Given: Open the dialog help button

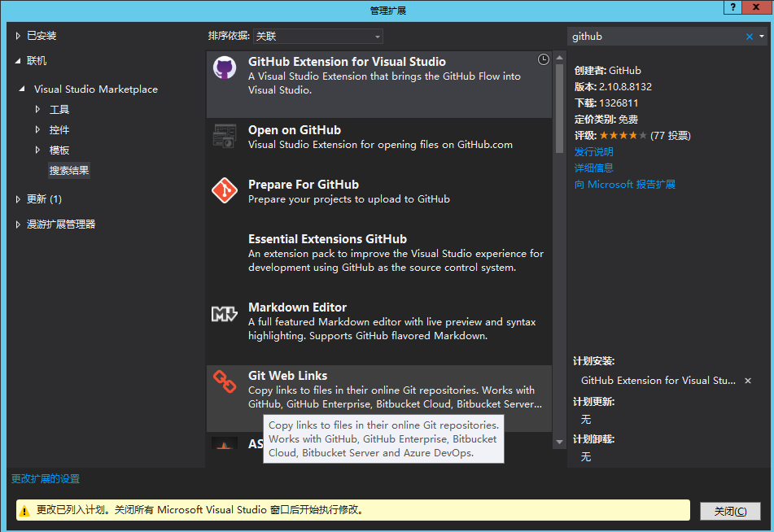Looking at the screenshot, I should (733, 7).
